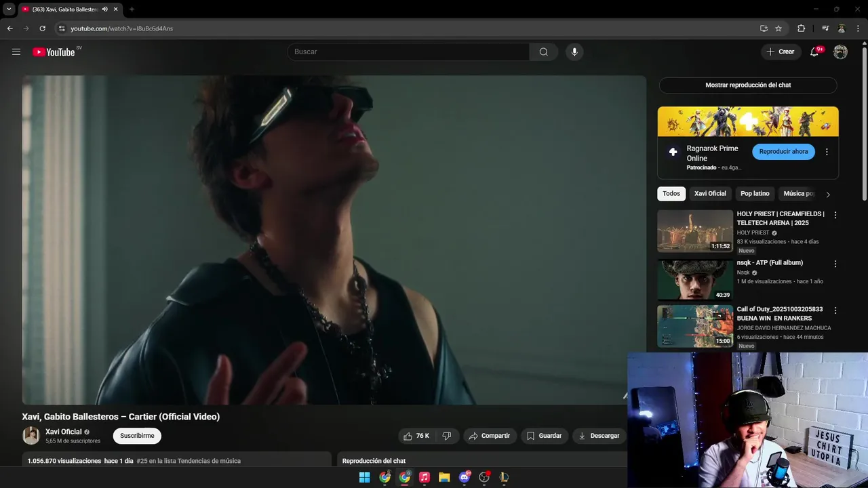Viewport: 868px width, 488px height.
Task: Go back with browser back arrow
Action: tap(9, 28)
